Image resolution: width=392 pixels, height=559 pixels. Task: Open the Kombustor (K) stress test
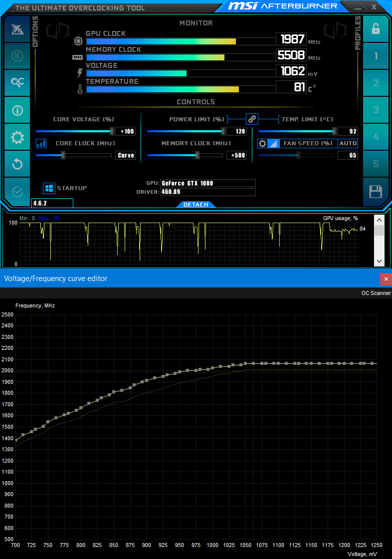click(x=17, y=56)
